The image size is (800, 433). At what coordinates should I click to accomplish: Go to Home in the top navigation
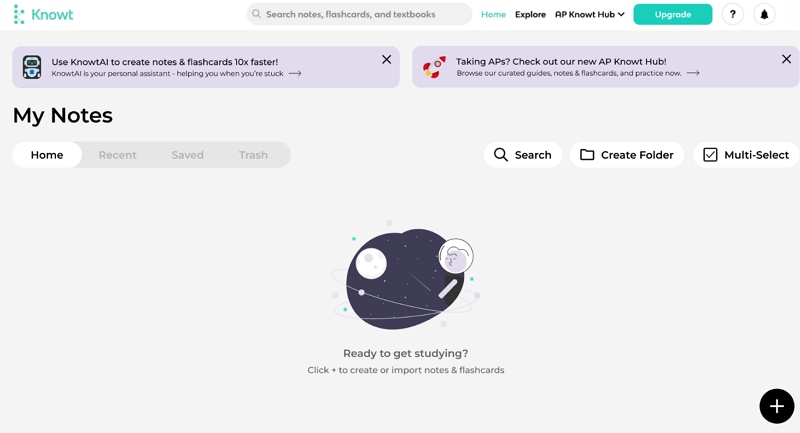pos(493,14)
